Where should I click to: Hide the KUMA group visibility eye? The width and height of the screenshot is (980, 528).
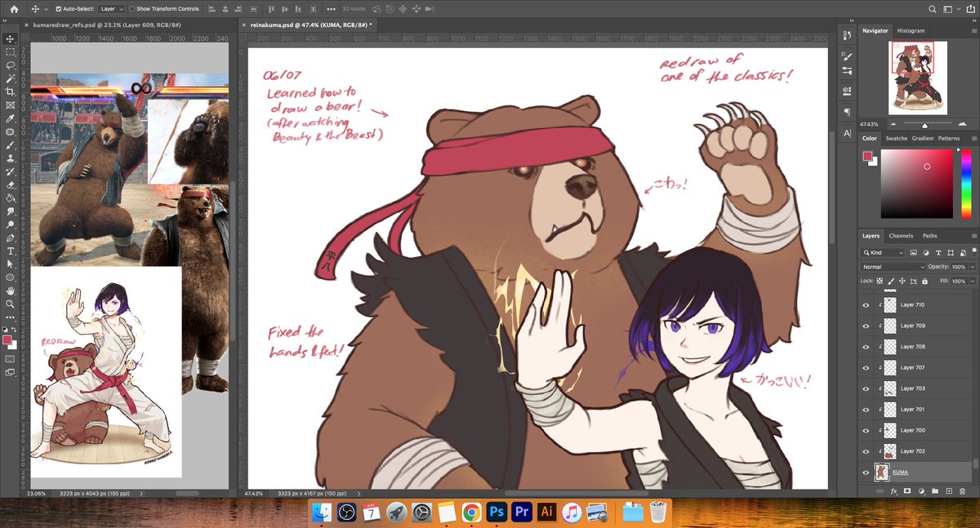tap(866, 473)
